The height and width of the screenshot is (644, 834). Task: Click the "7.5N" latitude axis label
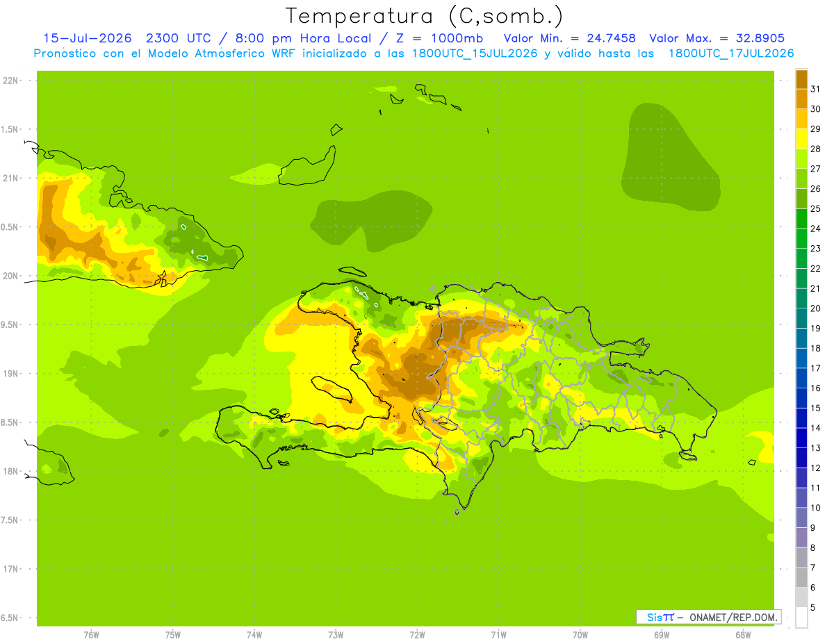10,520
